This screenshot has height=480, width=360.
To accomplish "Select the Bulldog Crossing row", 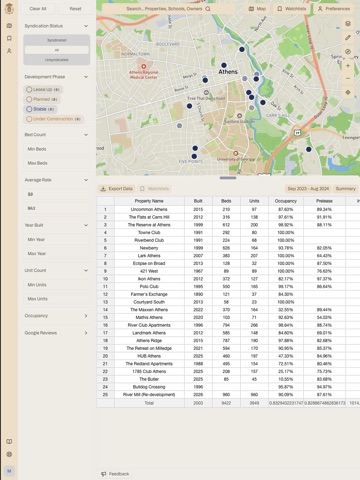I will click(x=228, y=387).
